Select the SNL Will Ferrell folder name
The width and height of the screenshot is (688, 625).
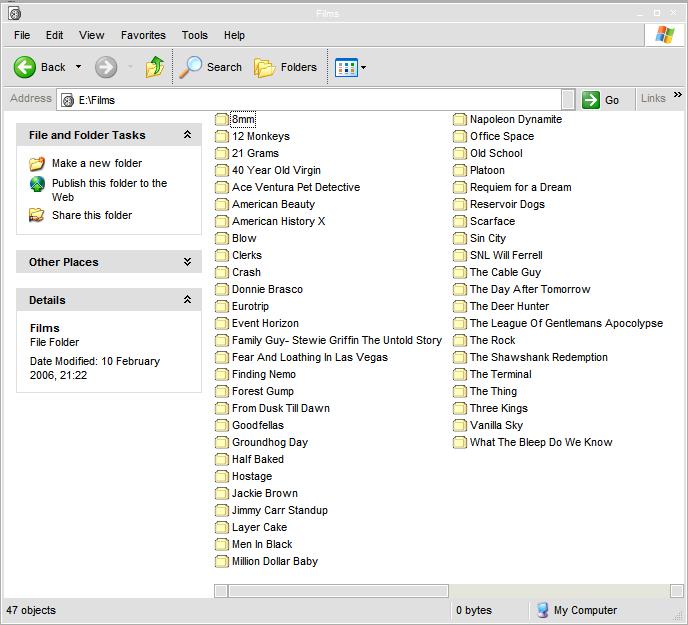pyautogui.click(x=506, y=255)
